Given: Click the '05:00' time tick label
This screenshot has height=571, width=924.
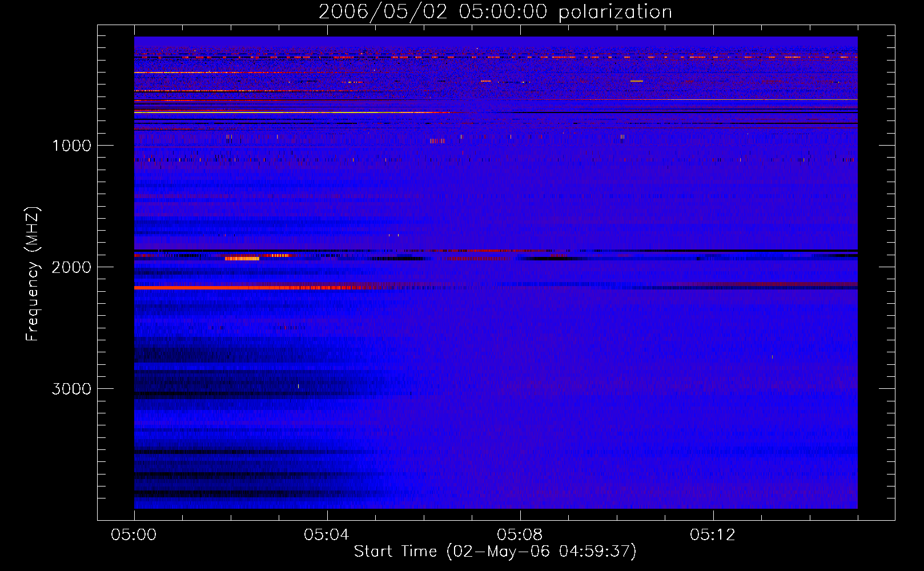Looking at the screenshot, I should [x=134, y=535].
